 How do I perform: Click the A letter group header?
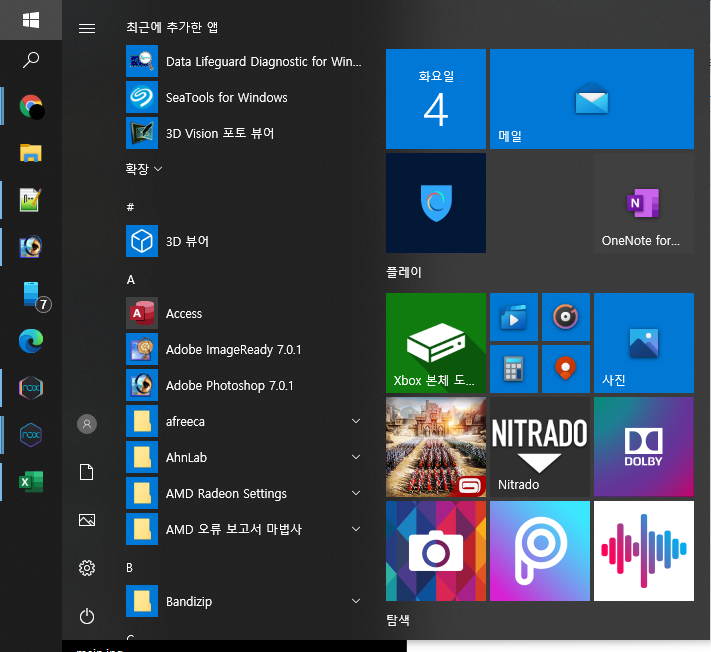(131, 280)
